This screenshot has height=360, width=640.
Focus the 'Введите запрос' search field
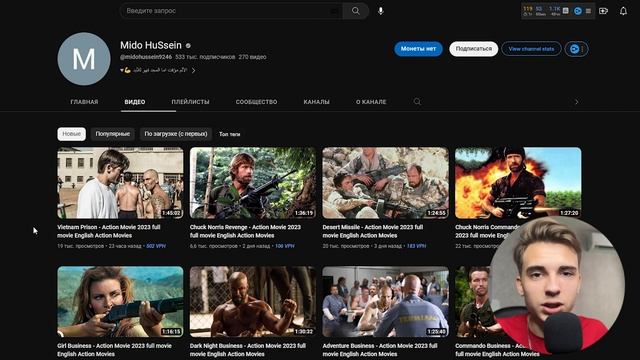(x=231, y=11)
